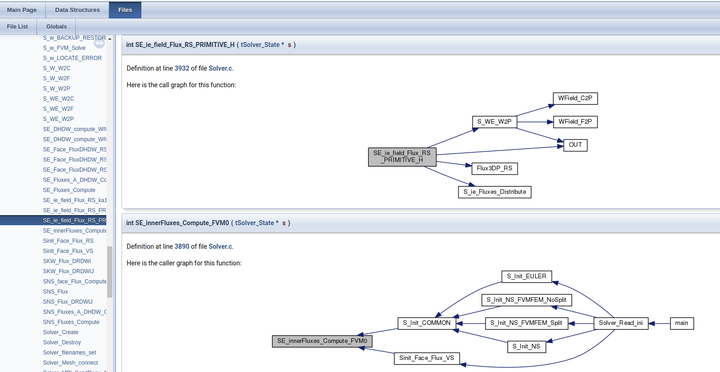Open the S_Init_EULER caller graph node
The height and width of the screenshot is (372, 720).
[527, 276]
